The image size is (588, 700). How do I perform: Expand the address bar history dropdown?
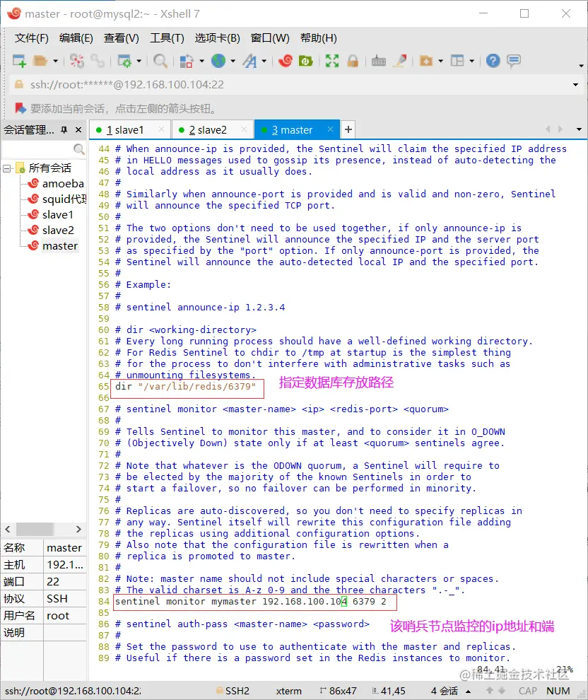point(575,85)
